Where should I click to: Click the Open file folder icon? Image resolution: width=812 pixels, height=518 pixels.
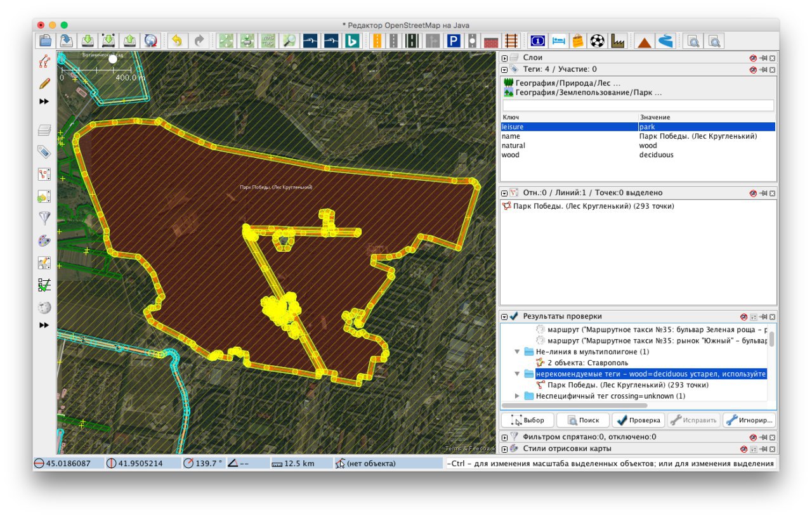(46, 41)
